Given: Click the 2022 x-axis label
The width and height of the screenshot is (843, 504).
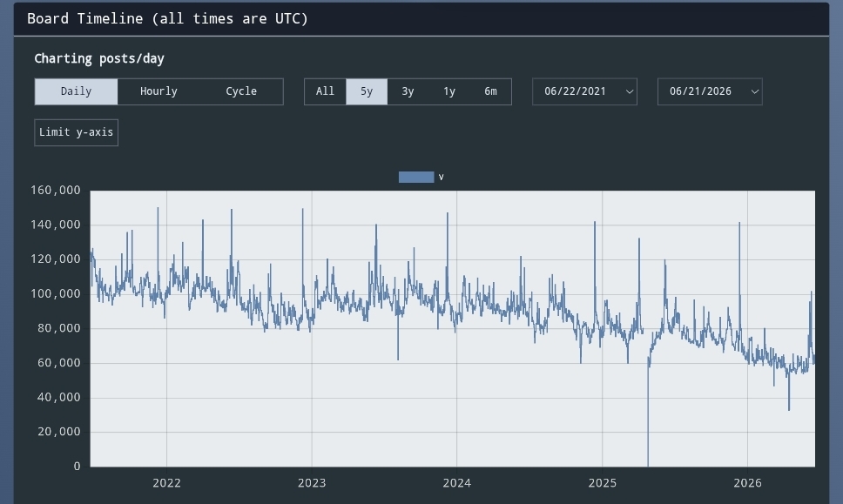Looking at the screenshot, I should [x=166, y=483].
